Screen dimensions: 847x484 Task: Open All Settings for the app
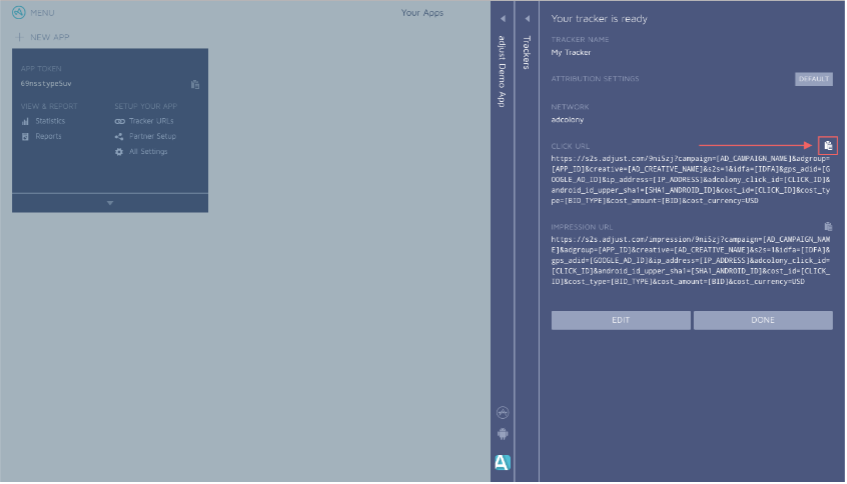(147, 152)
